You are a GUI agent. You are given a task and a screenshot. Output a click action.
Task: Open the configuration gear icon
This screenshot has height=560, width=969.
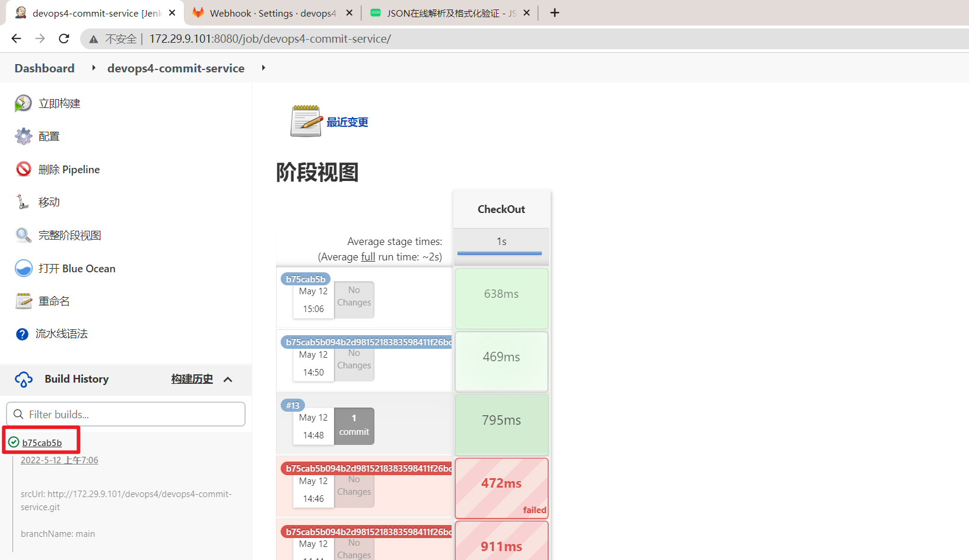tap(23, 136)
